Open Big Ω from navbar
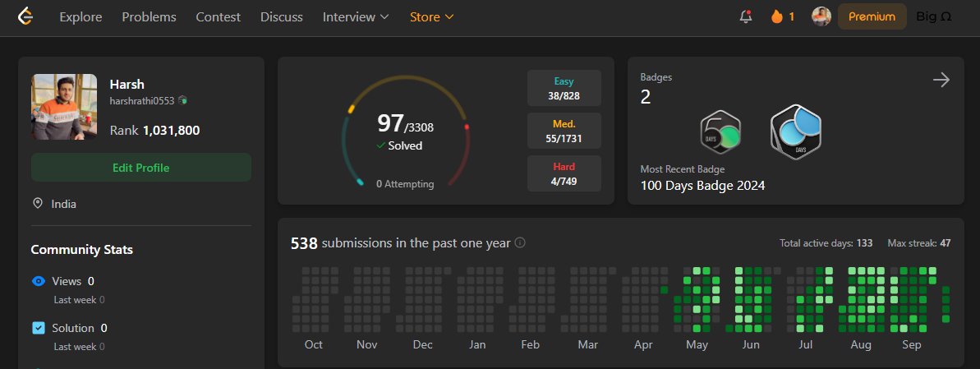 934,17
